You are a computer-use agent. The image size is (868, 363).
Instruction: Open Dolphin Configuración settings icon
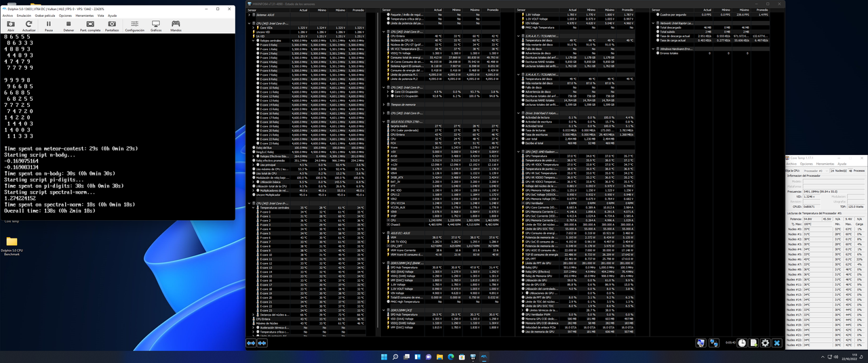click(x=134, y=26)
